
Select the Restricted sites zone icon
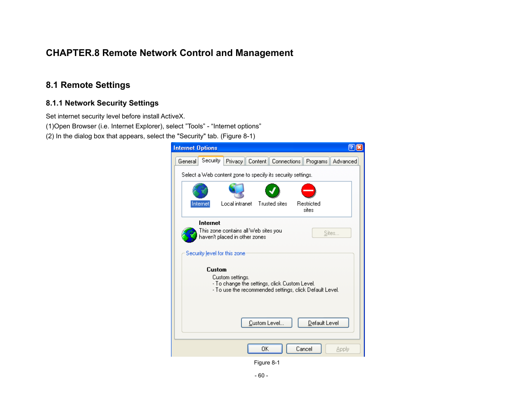pyautogui.click(x=308, y=191)
